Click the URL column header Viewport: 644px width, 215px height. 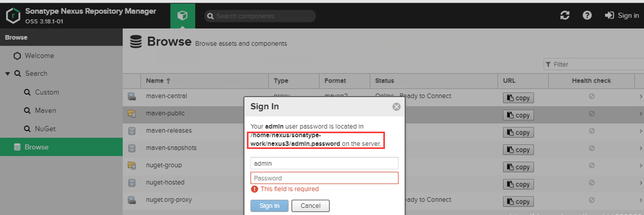tap(523, 81)
